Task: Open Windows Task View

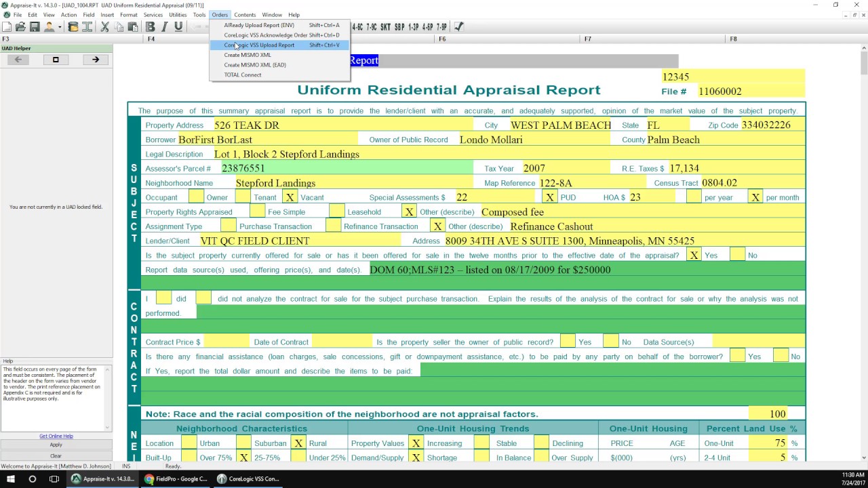Action: point(54,479)
